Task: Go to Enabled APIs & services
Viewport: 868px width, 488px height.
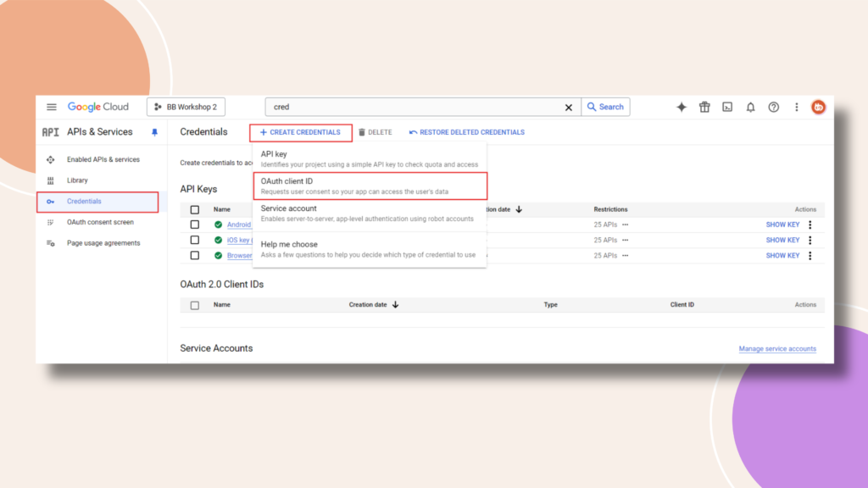Action: point(103,159)
